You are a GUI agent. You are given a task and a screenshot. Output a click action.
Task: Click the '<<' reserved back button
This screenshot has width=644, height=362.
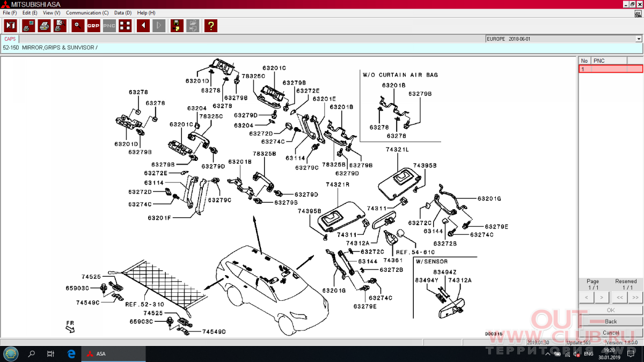pos(619,297)
